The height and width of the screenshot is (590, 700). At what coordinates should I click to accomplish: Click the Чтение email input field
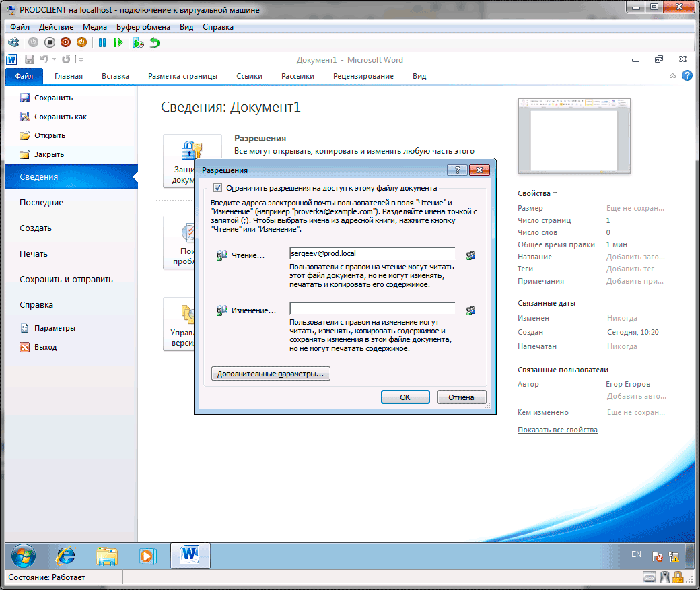click(372, 254)
